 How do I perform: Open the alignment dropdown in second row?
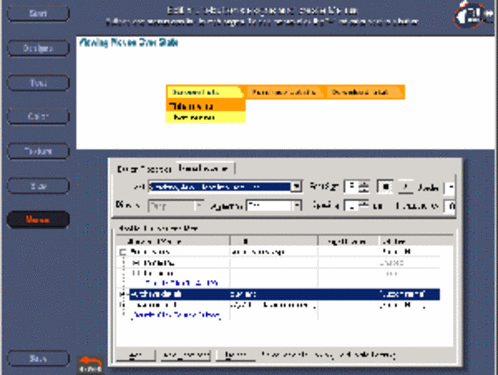click(297, 206)
